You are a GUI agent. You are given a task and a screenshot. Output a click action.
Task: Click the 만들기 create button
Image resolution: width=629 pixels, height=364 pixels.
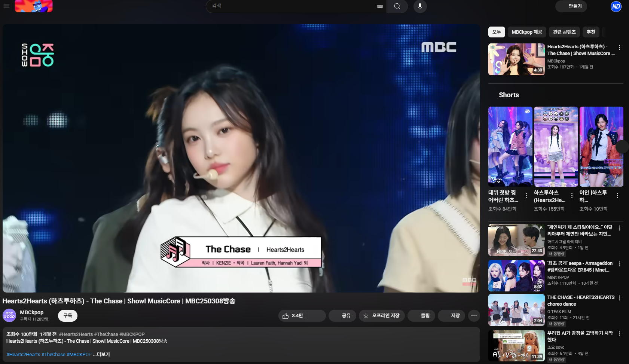[571, 6]
